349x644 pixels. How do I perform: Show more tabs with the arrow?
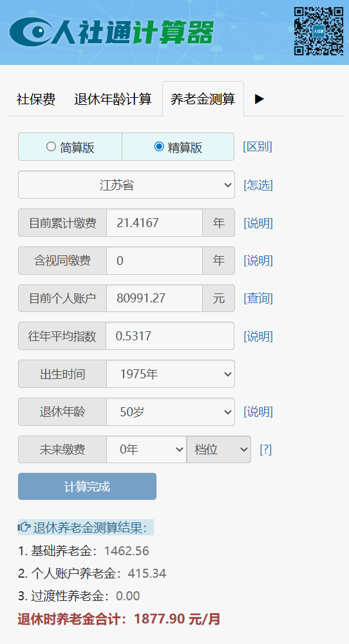259,99
